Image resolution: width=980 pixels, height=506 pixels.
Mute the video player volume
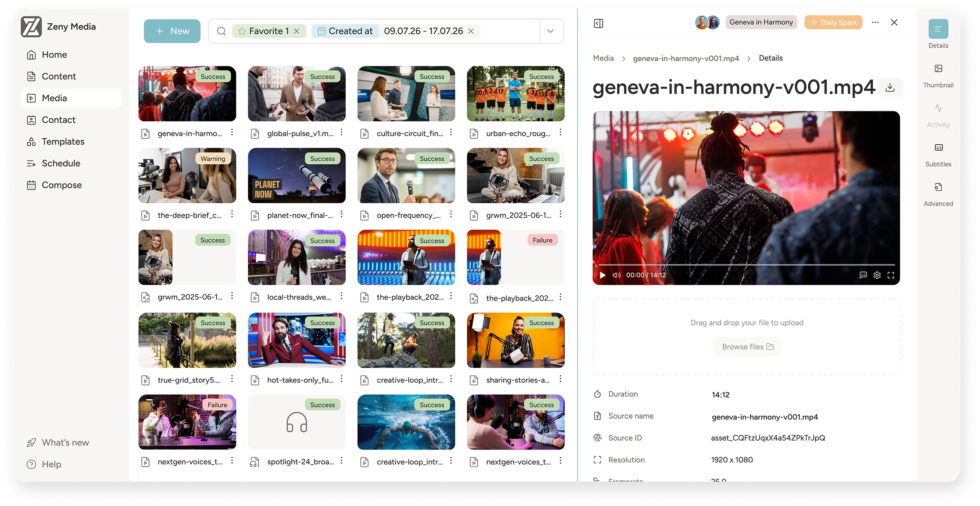click(617, 275)
